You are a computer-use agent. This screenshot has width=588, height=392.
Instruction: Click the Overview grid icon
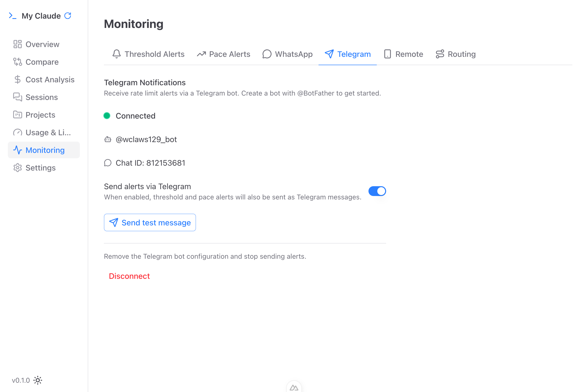click(17, 44)
